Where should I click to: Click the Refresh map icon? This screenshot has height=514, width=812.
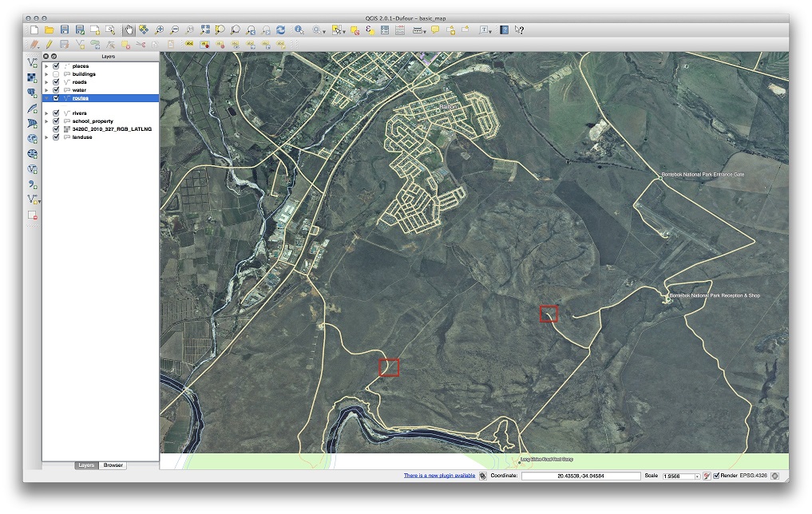tap(281, 30)
